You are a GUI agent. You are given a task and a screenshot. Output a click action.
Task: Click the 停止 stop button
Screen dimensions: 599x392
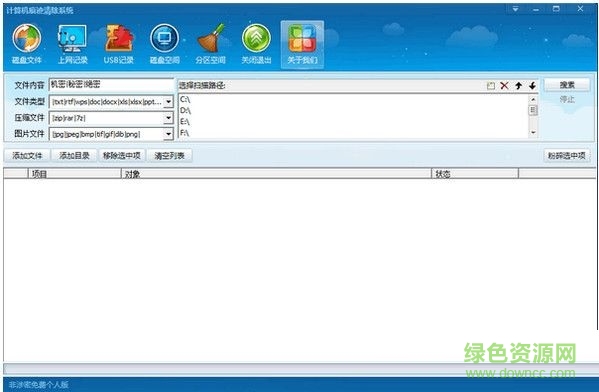[x=567, y=99]
